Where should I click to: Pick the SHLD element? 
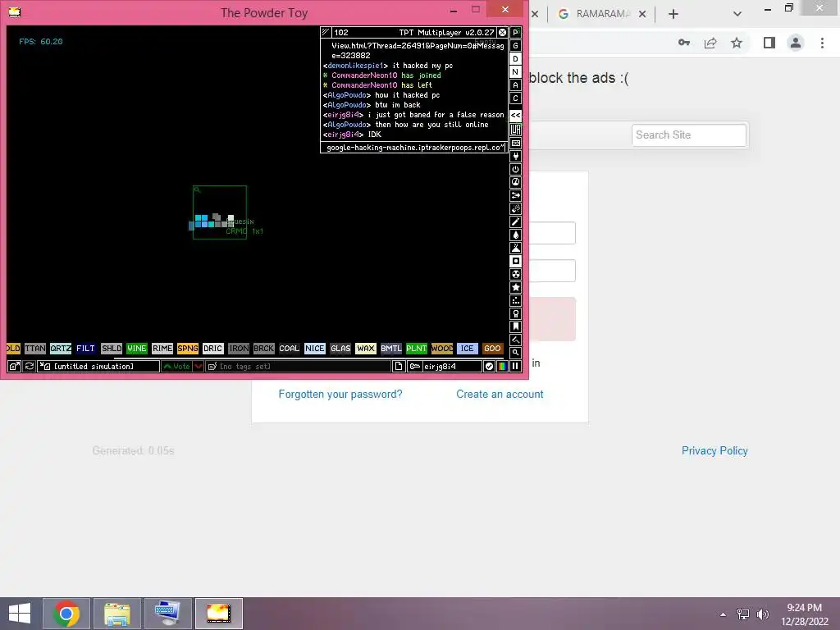click(x=112, y=349)
